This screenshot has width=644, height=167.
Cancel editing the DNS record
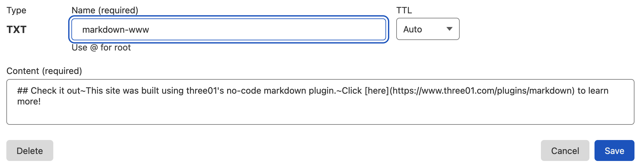click(x=565, y=150)
